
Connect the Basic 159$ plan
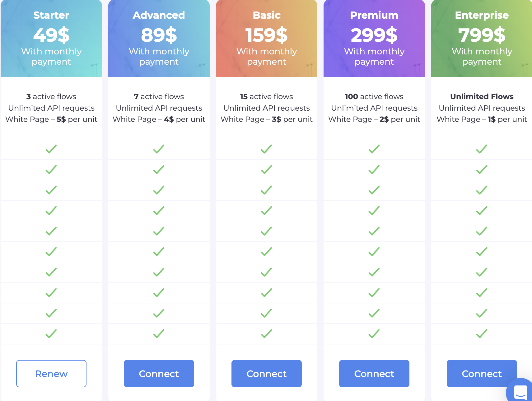coord(267,374)
